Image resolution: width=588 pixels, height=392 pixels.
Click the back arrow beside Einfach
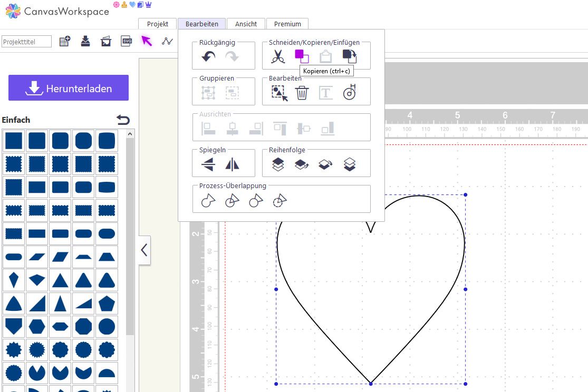[x=123, y=120]
